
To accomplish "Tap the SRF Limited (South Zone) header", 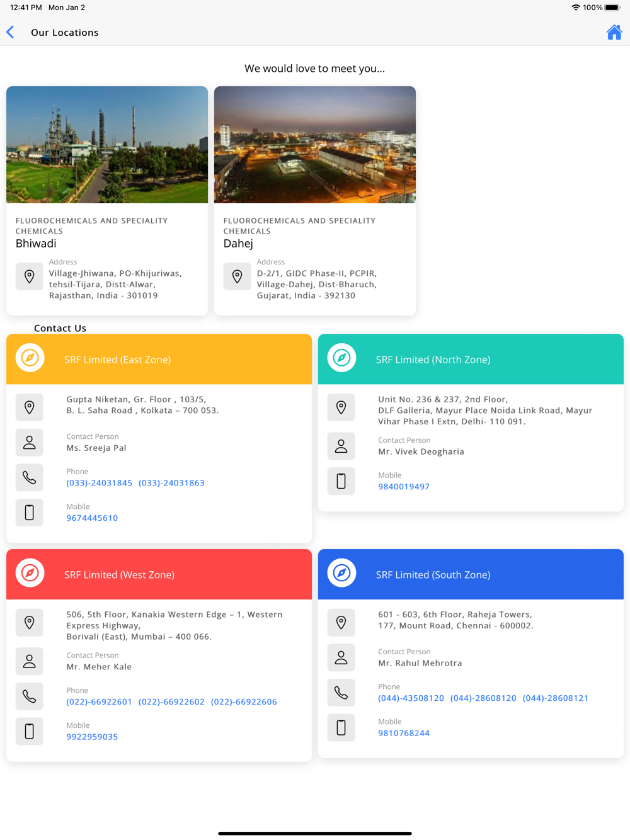I will coord(471,574).
